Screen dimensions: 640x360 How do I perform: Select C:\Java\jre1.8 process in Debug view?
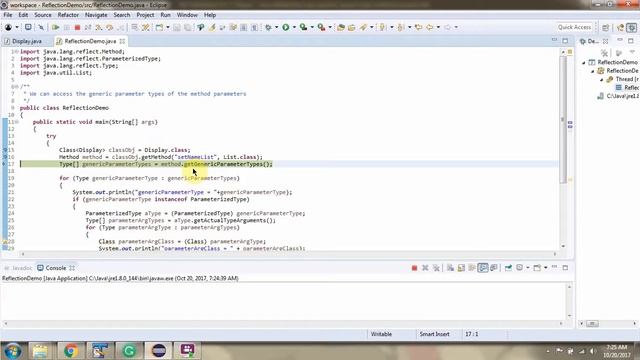(618, 96)
